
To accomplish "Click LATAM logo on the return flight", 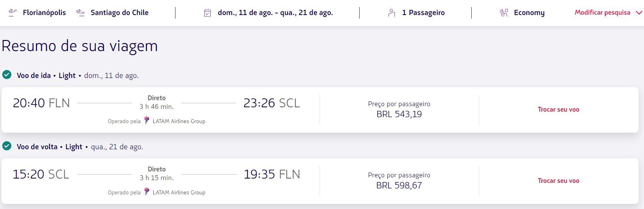I will [147, 192].
